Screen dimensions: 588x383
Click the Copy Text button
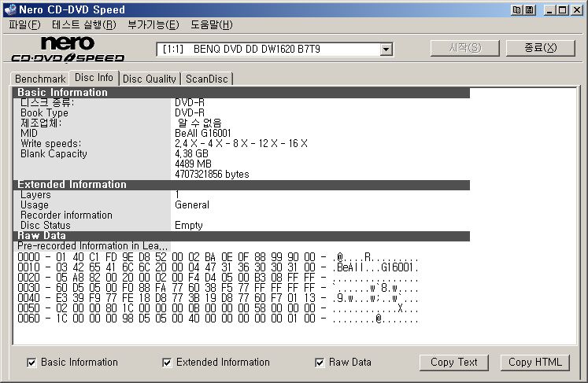453,363
